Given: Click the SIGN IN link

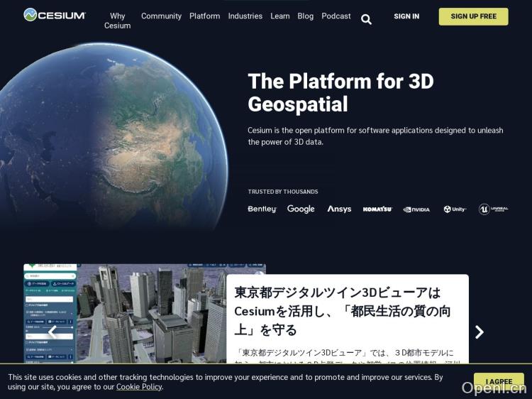Looking at the screenshot, I should [406, 16].
